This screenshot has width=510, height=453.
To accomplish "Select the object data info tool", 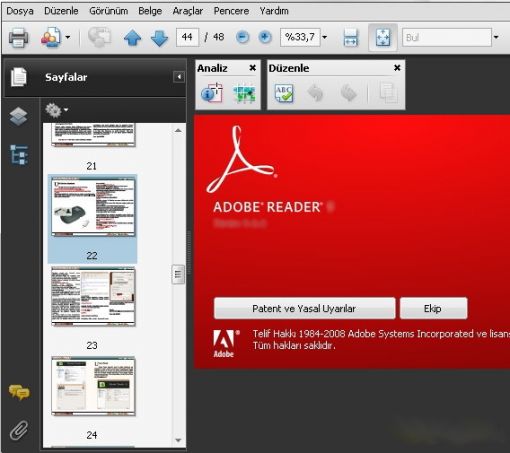I will click(x=212, y=93).
